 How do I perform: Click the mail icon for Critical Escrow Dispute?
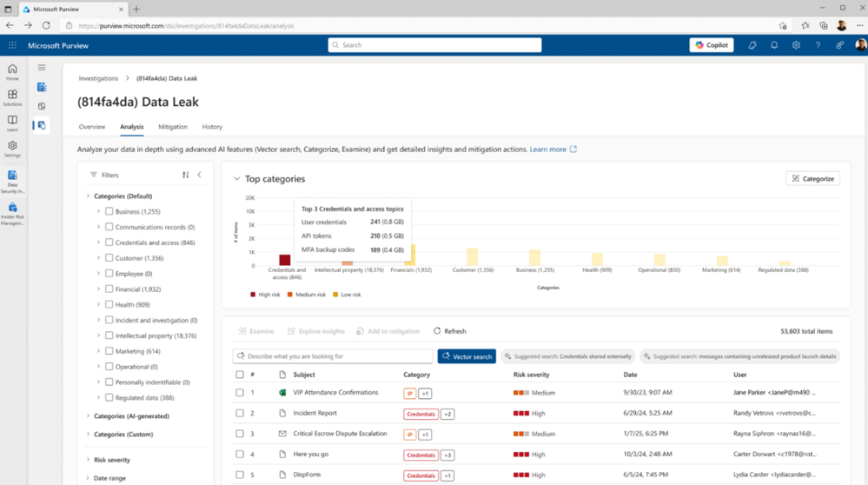click(282, 434)
